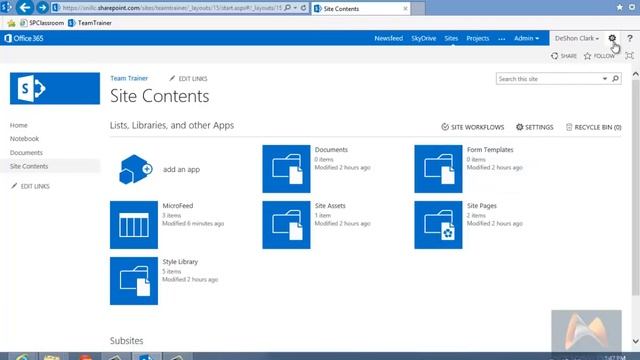The height and width of the screenshot is (360, 640).
Task: Click the favorites star icon in browser
Action: (620, 7)
